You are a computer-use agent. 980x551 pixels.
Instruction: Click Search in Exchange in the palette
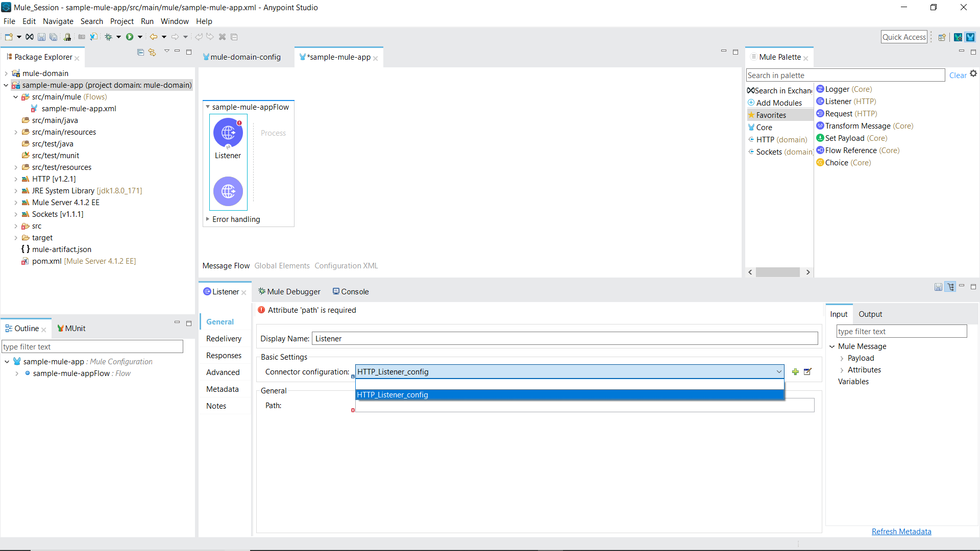coord(780,91)
